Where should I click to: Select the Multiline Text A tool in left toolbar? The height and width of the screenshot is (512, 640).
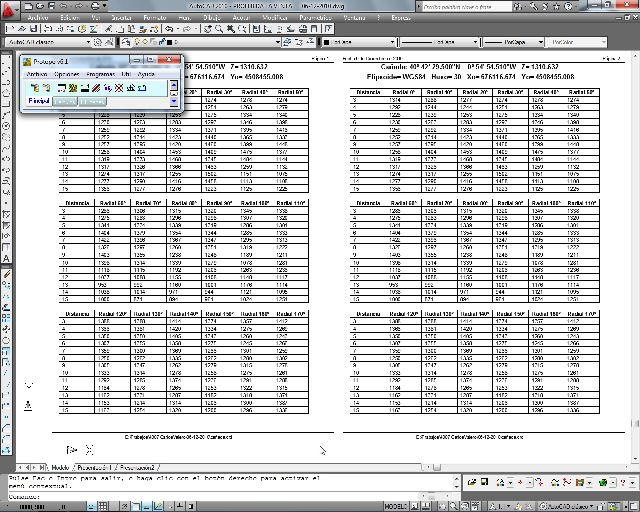[x=6, y=258]
